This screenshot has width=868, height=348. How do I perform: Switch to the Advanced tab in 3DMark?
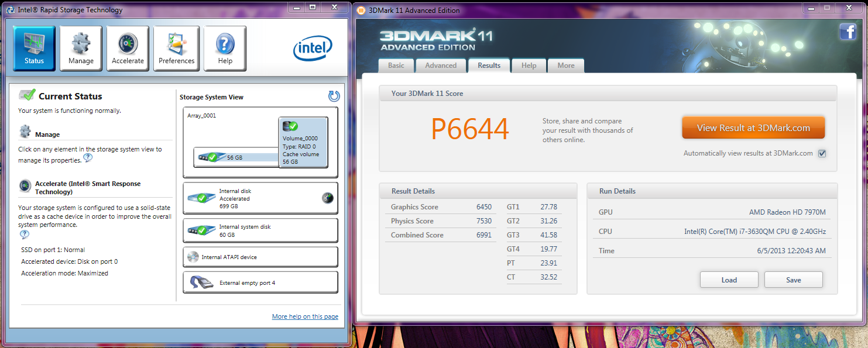pos(441,66)
